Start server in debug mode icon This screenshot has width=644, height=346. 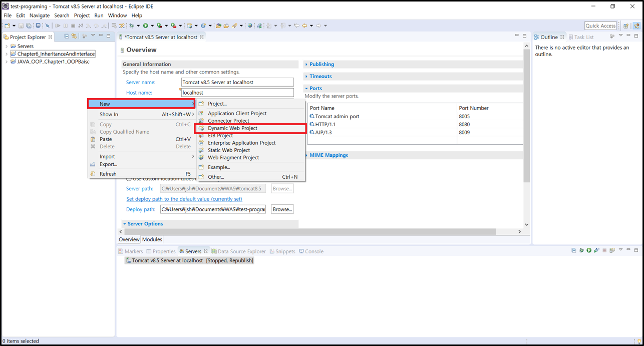[581, 250]
